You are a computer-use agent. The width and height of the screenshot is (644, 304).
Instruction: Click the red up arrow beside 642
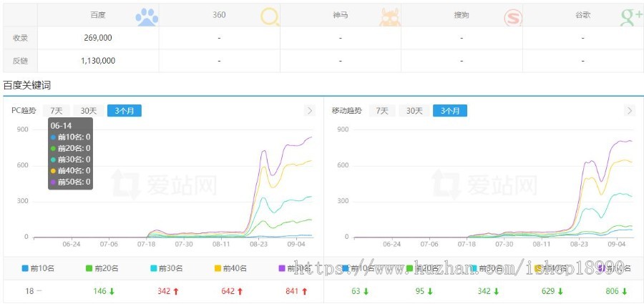pos(240,291)
